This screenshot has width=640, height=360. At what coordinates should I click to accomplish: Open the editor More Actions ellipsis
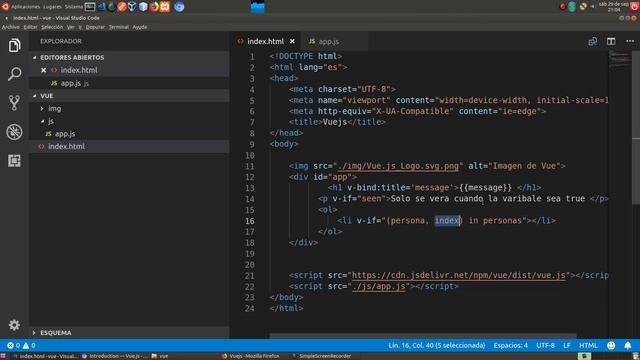click(x=630, y=41)
